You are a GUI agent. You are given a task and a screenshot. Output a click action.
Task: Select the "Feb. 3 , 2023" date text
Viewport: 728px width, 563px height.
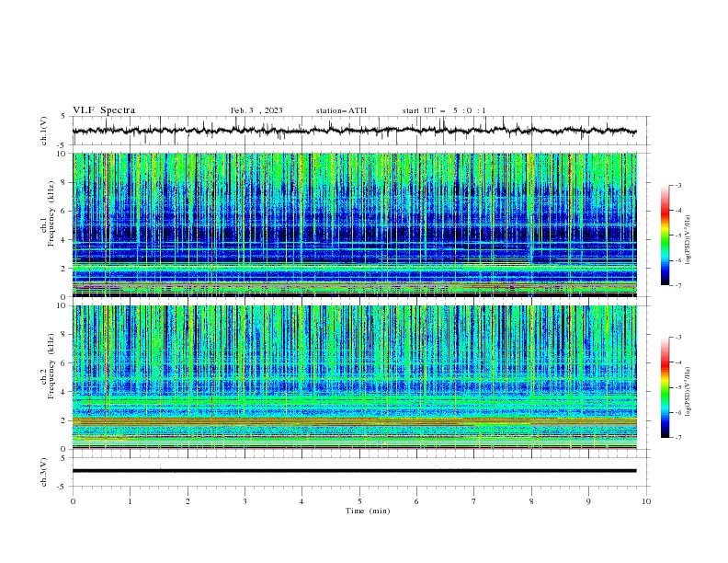click(x=256, y=110)
